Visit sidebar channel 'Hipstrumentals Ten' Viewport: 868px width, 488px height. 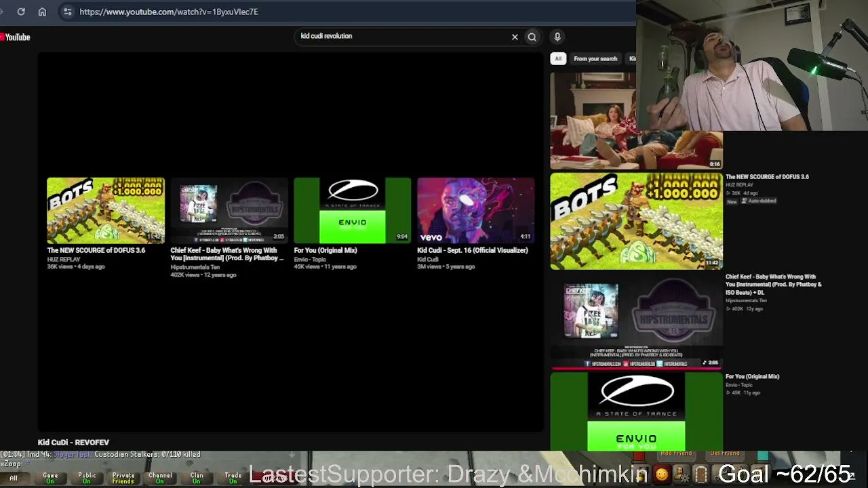click(x=746, y=301)
